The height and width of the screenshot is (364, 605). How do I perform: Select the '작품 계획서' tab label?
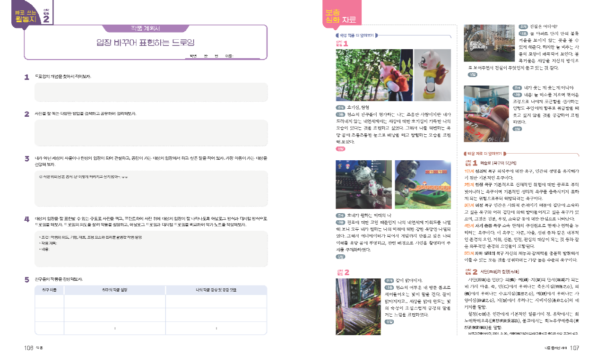[146, 28]
